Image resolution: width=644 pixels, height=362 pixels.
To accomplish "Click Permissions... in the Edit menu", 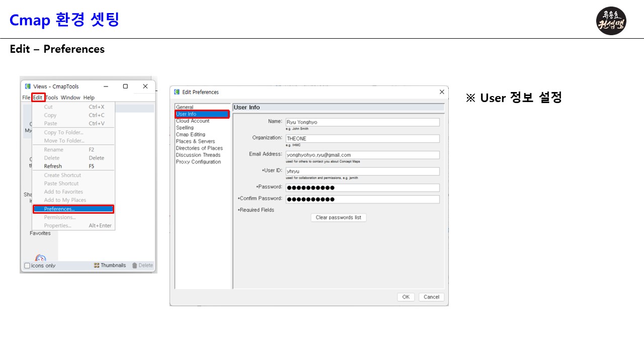I will [x=73, y=218].
